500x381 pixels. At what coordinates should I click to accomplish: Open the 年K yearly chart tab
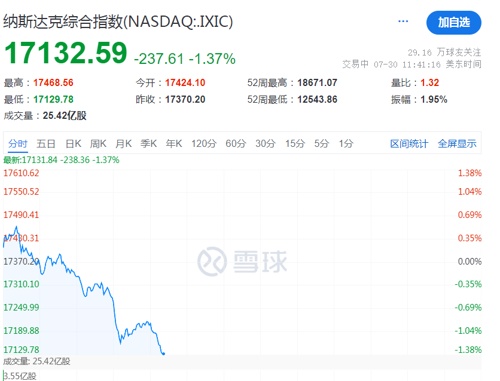174,144
